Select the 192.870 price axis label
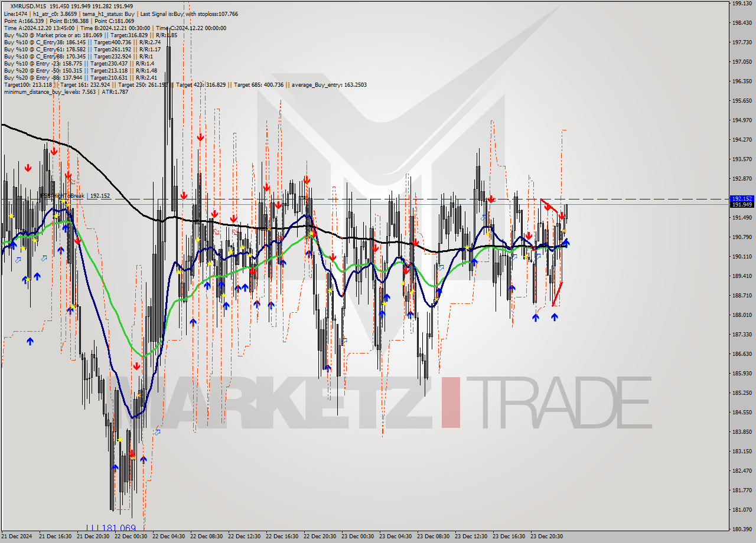Image resolution: width=756 pixels, height=543 pixels. tap(741, 178)
